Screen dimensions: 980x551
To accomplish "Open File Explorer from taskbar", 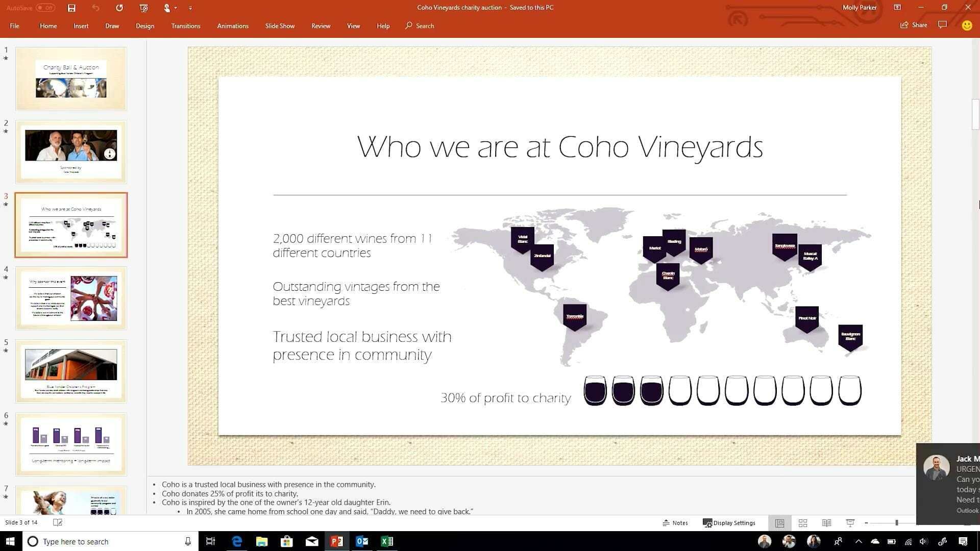I will tap(262, 541).
